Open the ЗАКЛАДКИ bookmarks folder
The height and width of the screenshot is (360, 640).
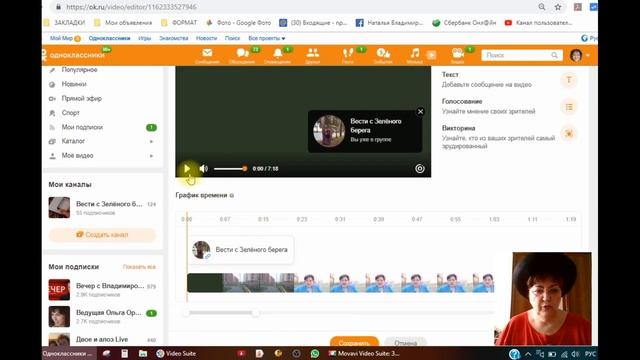point(65,23)
